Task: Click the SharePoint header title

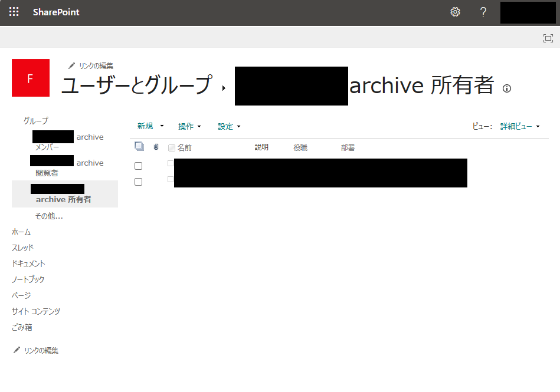Action: (56, 12)
